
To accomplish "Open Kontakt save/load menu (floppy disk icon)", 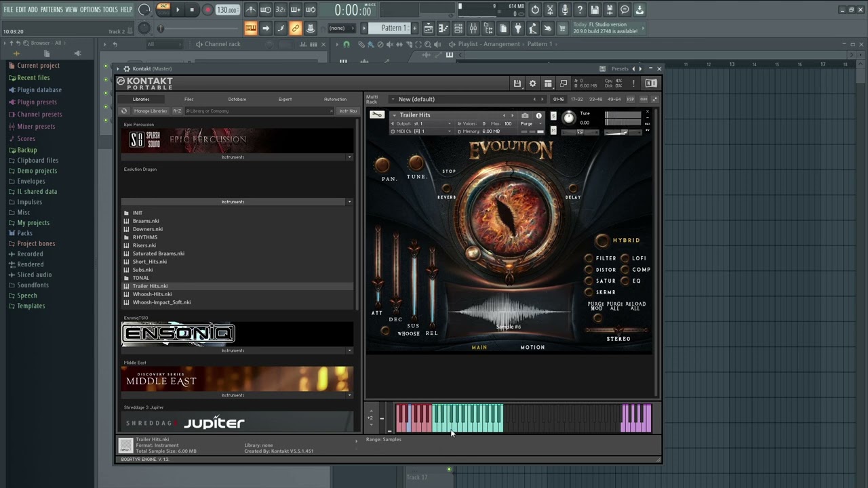I will click(x=517, y=83).
